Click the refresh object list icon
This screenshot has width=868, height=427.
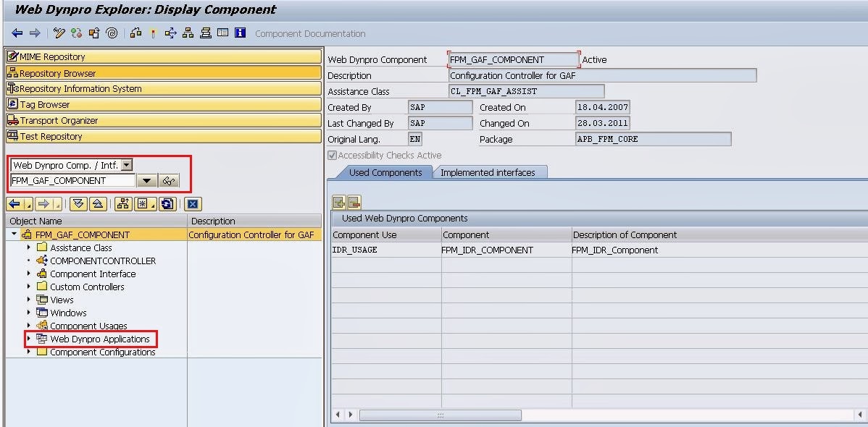click(168, 204)
